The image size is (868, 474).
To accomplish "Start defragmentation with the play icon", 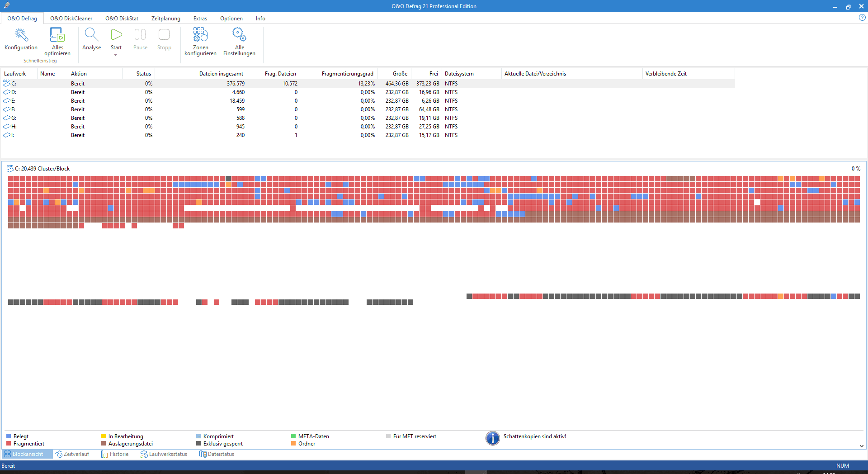I will [x=116, y=35].
